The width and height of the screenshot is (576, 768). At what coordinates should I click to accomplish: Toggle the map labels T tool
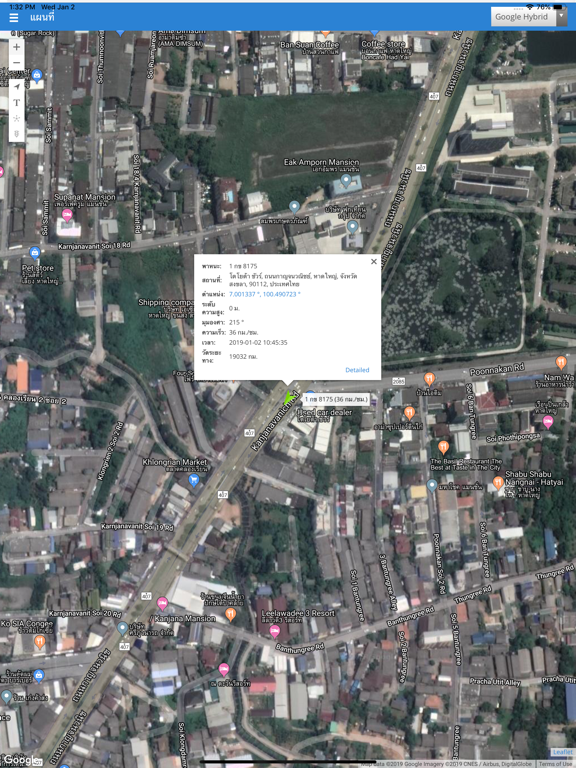(x=17, y=102)
